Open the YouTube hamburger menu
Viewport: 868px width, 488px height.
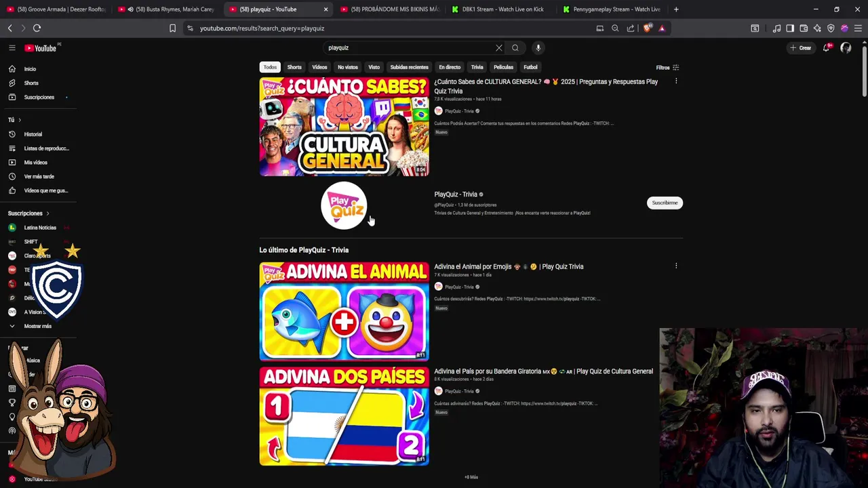12,47
